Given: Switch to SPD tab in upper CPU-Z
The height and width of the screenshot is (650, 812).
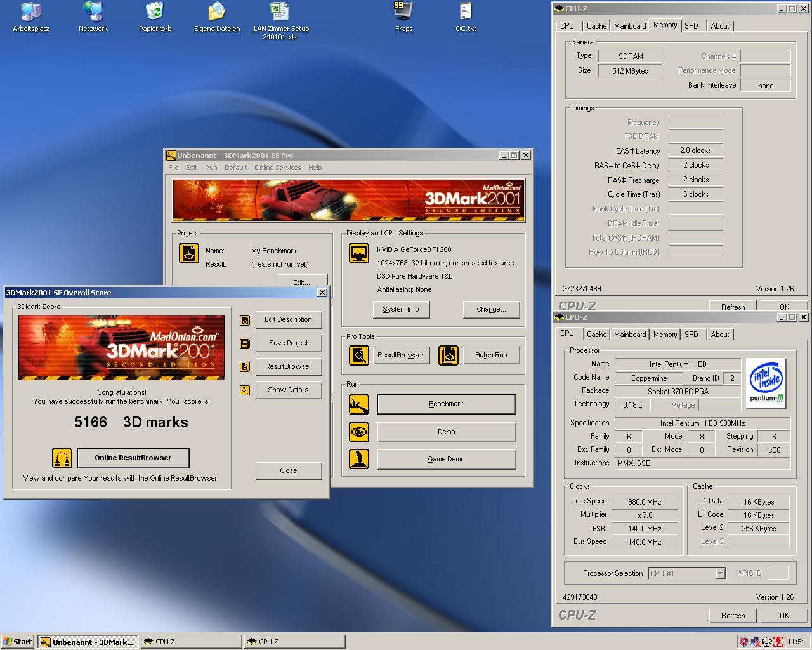Looking at the screenshot, I should (691, 26).
